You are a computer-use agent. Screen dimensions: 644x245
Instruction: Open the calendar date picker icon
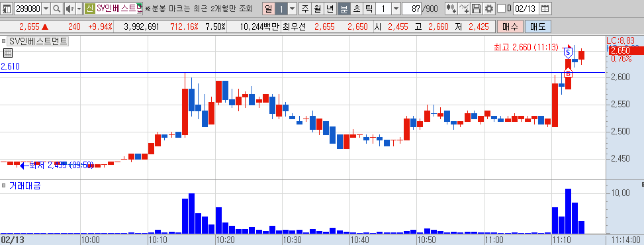coord(545,8)
